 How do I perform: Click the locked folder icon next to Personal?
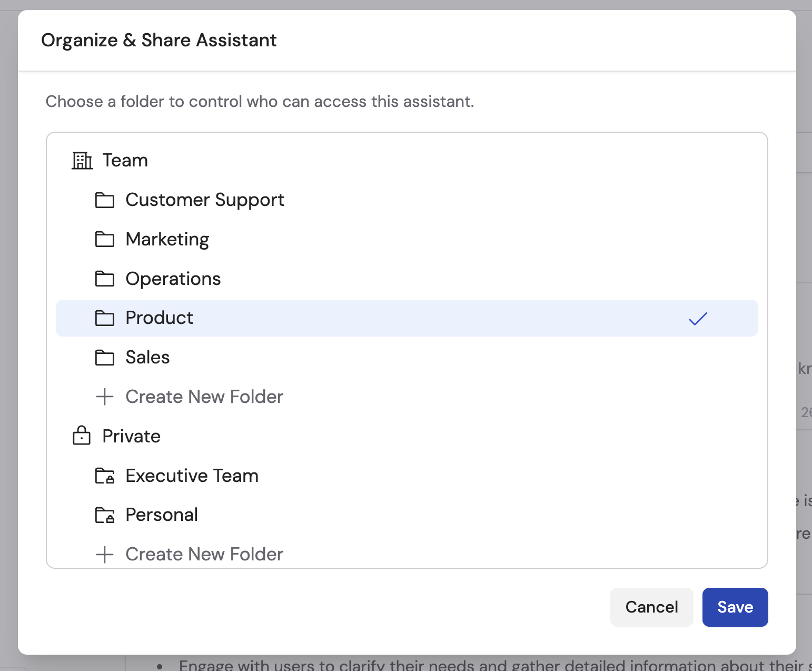coord(105,515)
